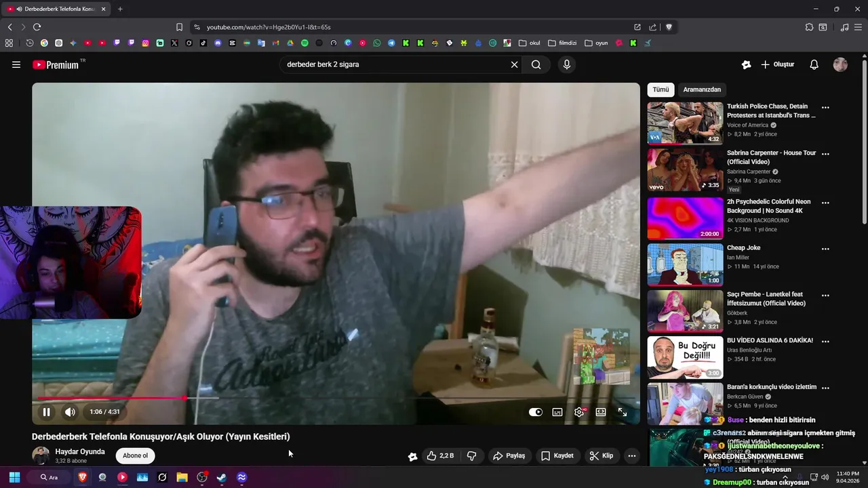This screenshot has height=488, width=868.
Task: Open the X (Twitter) bookmark
Action: (x=174, y=43)
